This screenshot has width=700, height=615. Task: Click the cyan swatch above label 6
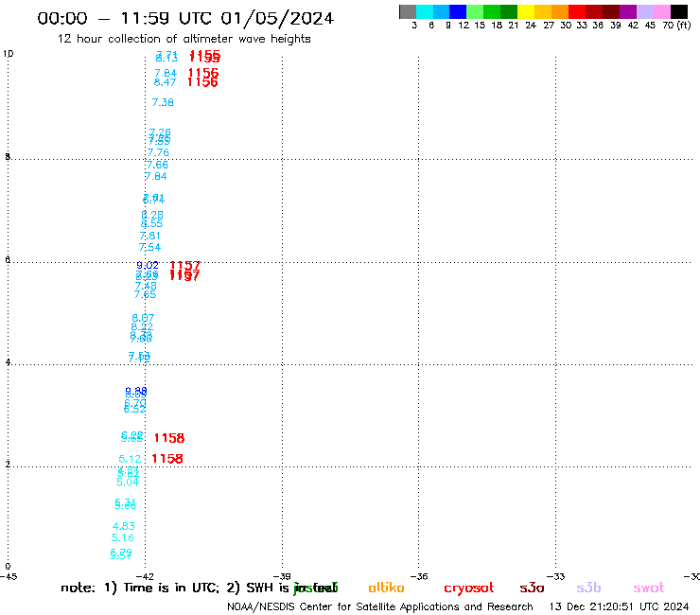[x=425, y=11]
